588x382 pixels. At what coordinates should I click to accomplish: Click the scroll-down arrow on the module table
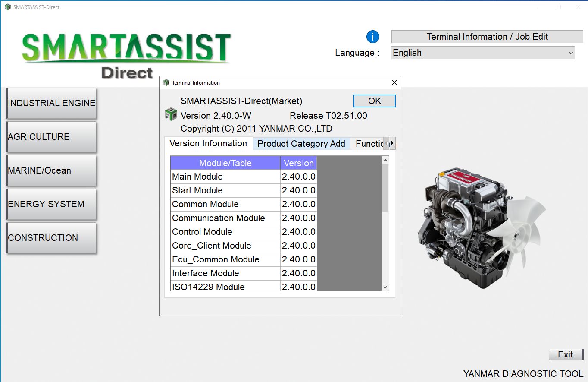[385, 287]
